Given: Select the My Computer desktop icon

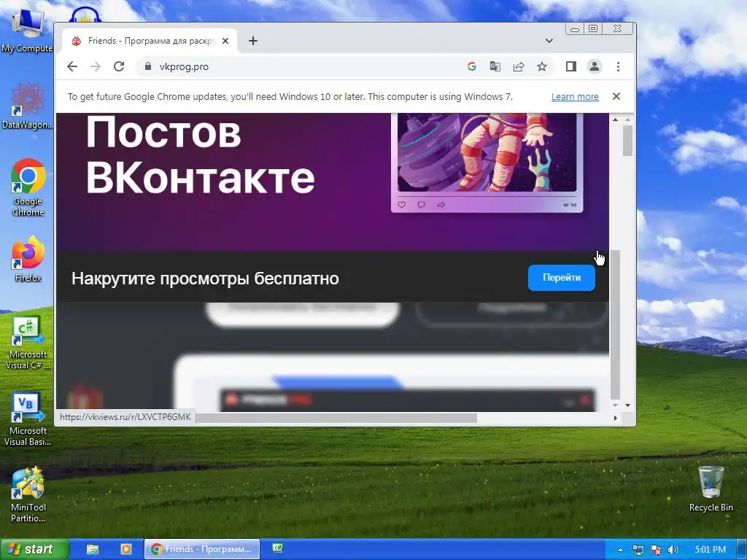Looking at the screenshot, I should [x=27, y=31].
